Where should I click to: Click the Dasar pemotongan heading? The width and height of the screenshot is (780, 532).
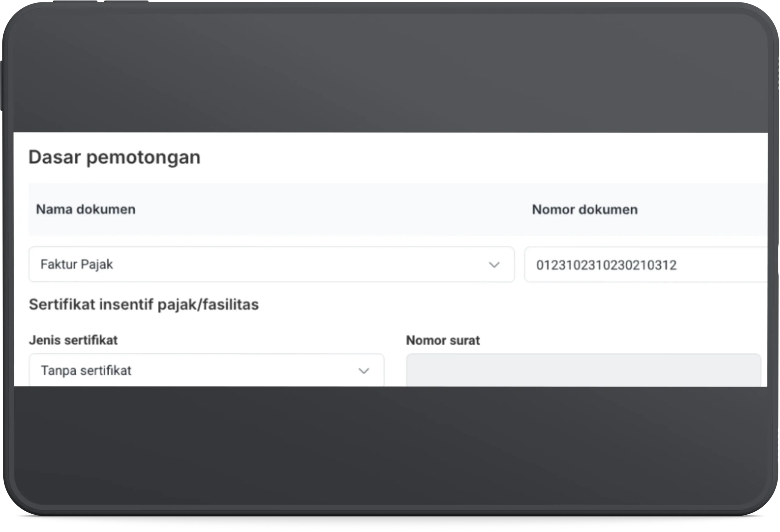pyautogui.click(x=115, y=157)
